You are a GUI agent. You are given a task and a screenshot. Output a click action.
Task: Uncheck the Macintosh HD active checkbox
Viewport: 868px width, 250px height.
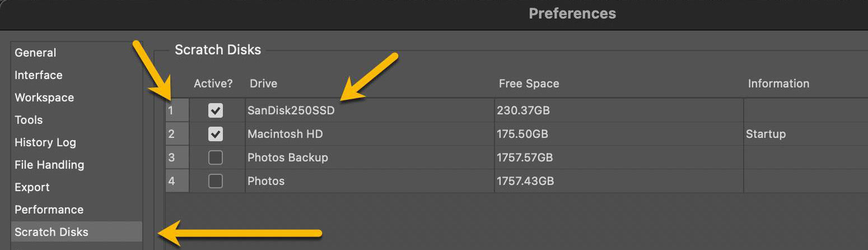coord(216,134)
